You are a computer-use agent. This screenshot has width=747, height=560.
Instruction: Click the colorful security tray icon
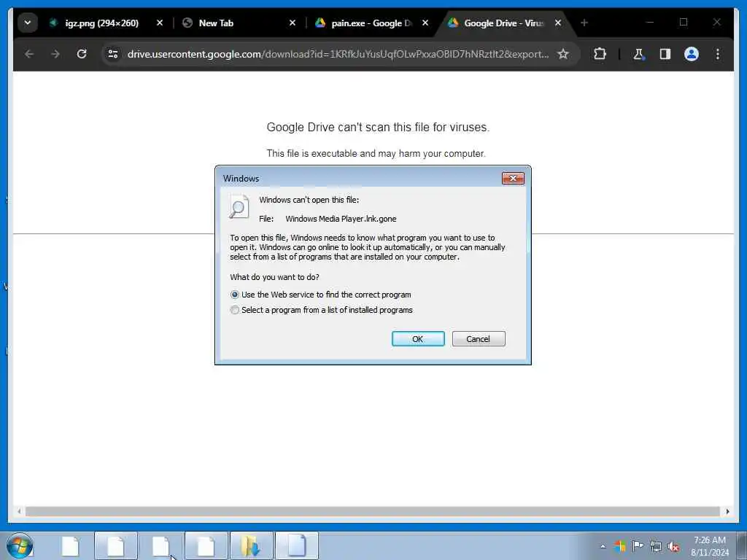click(x=620, y=546)
